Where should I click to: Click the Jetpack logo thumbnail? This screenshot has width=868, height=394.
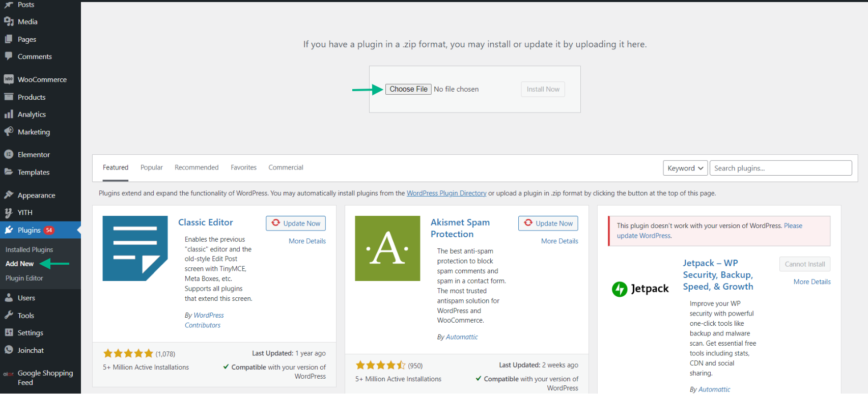(x=640, y=289)
